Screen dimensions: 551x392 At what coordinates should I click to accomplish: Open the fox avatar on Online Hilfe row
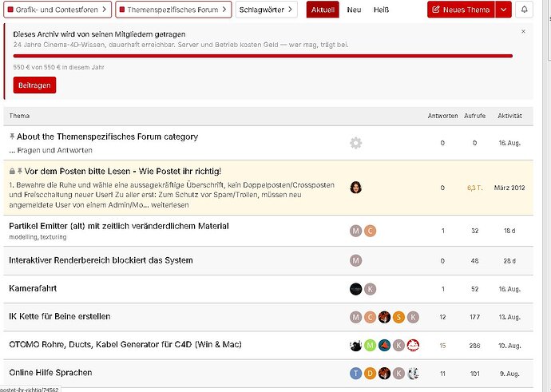[x=384, y=374]
